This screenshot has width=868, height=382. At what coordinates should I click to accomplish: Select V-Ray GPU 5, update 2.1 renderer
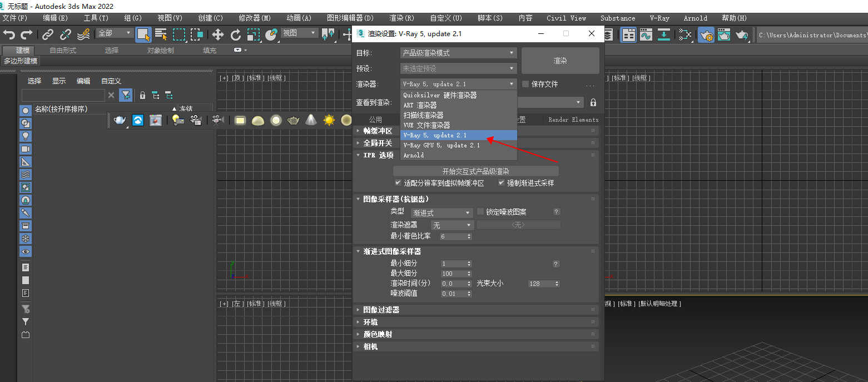coord(459,145)
